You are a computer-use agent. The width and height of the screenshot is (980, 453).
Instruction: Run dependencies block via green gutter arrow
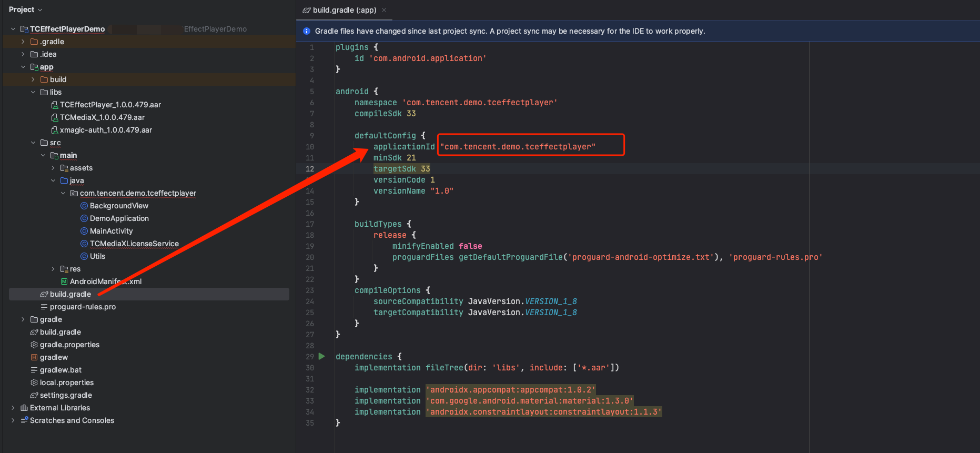coord(322,356)
